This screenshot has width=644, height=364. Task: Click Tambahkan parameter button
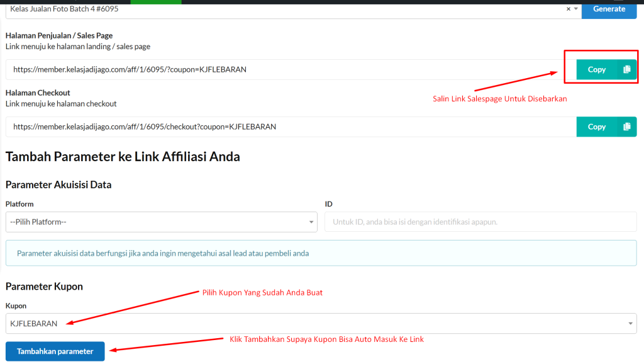coord(55,351)
